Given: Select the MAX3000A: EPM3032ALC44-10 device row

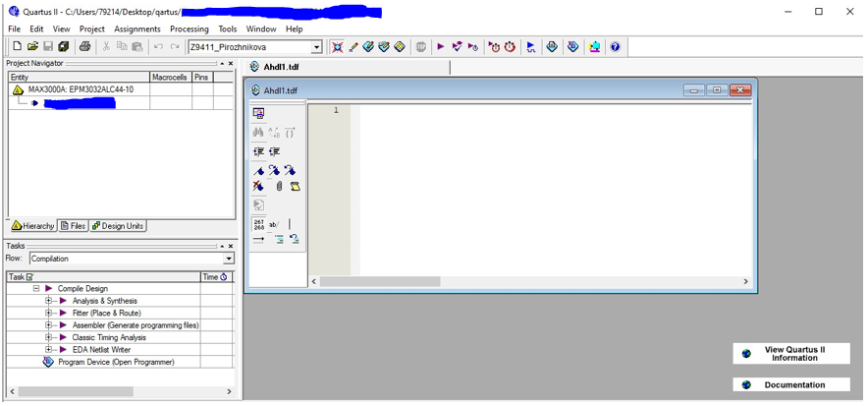Looking at the screenshot, I should click(81, 89).
